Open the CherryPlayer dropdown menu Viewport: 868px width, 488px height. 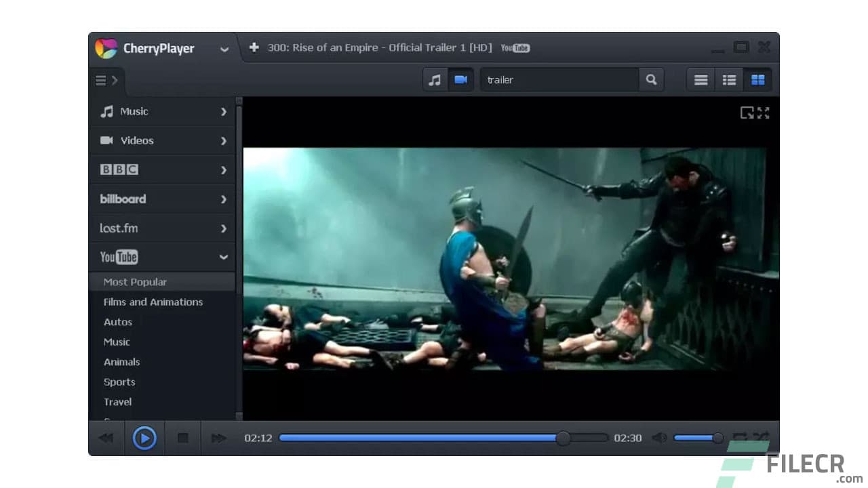224,48
